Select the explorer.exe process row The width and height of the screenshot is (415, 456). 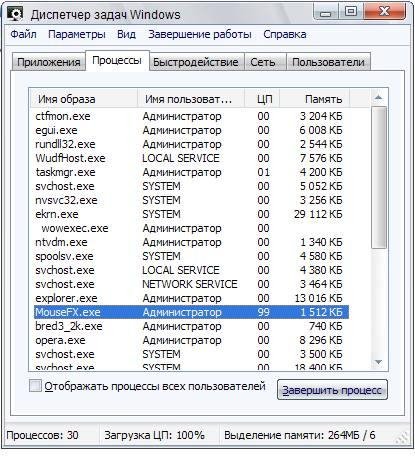click(x=192, y=298)
